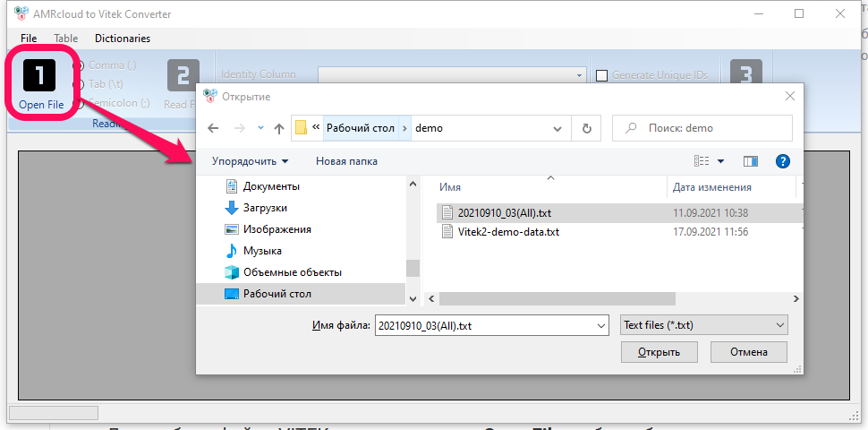
Task: Open Изображения in navigation pane
Action: pos(277,229)
